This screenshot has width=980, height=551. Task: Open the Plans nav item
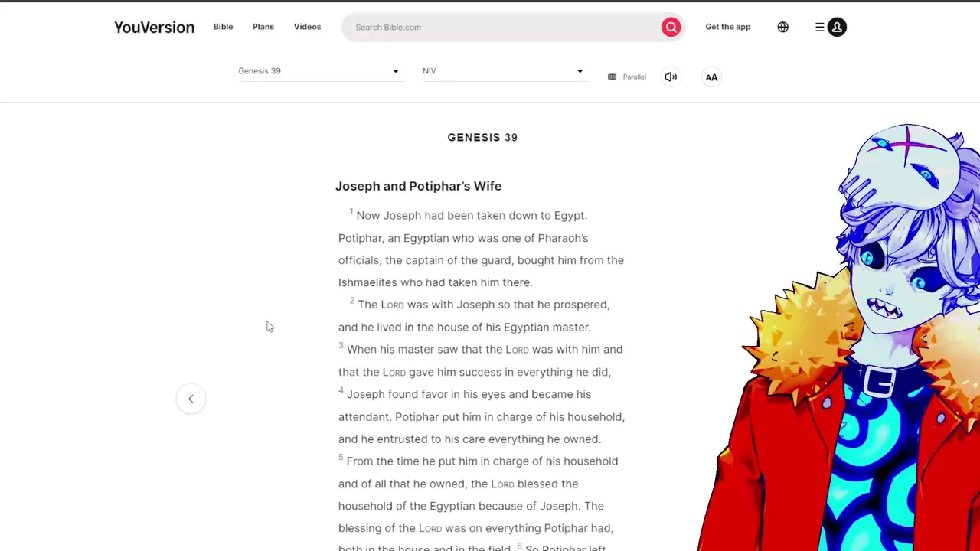[x=263, y=27]
